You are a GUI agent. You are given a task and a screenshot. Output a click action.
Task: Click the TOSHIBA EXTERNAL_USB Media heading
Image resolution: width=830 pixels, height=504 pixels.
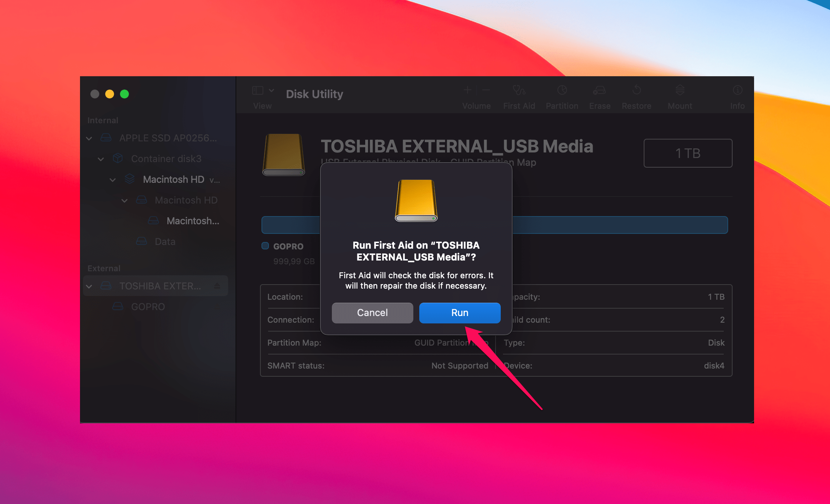pyautogui.click(x=457, y=146)
